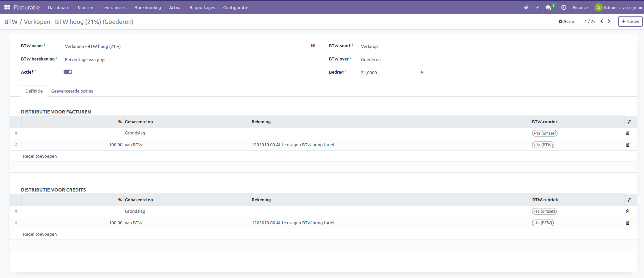
Task: Open the conversations chat icon
Action: [x=548, y=7]
